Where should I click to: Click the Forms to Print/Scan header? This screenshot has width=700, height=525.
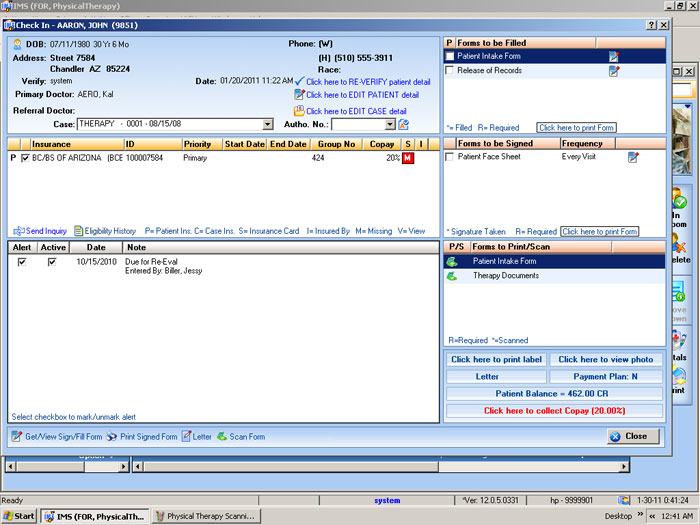point(541,246)
